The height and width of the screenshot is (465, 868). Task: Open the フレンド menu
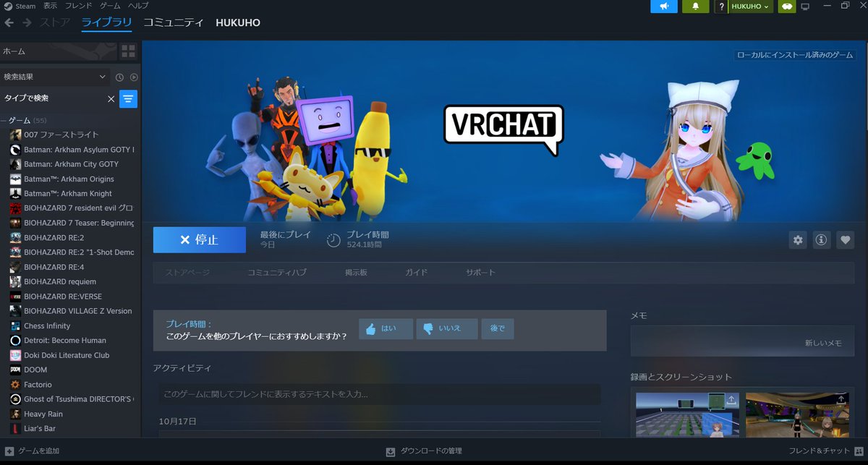click(x=79, y=6)
